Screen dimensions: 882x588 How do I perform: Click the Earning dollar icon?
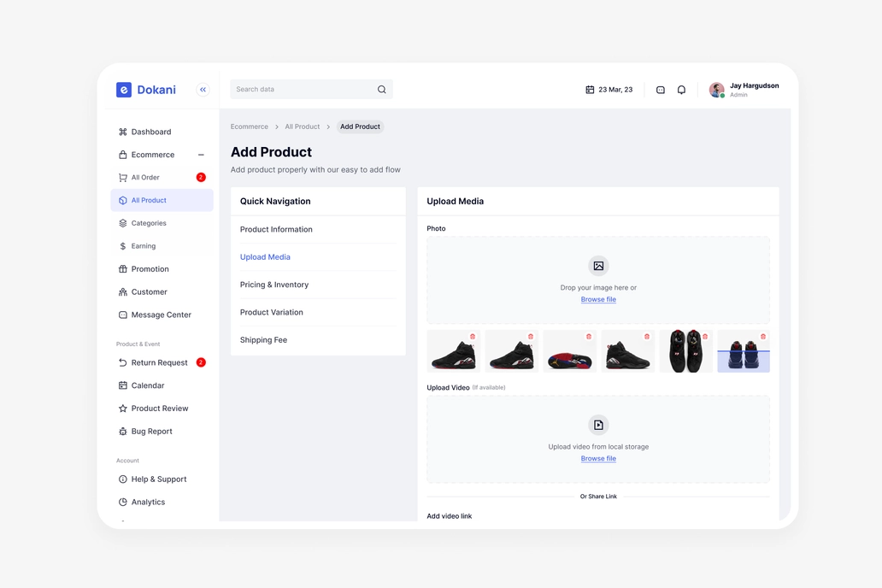122,246
